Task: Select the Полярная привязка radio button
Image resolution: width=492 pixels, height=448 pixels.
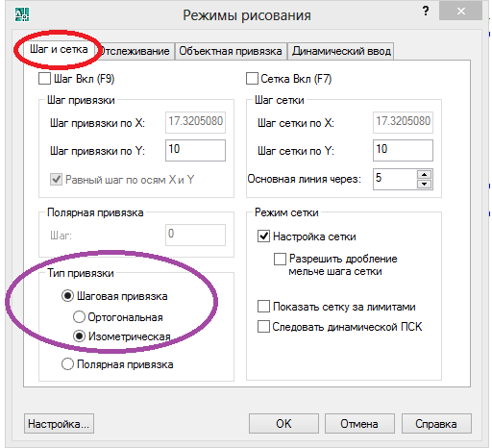Action: tap(67, 364)
